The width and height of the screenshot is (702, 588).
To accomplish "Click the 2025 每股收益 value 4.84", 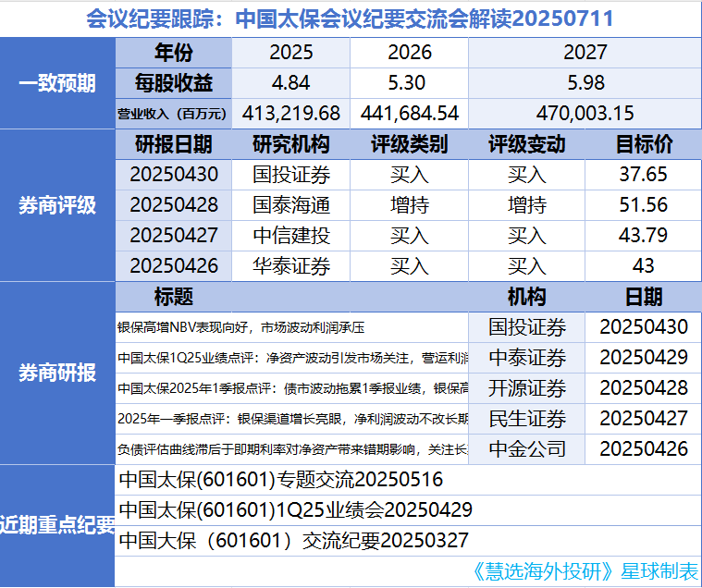I will point(291,83).
